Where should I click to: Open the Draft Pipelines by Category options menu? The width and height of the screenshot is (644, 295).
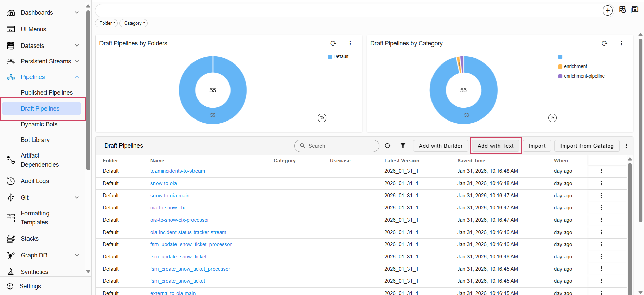pos(621,43)
